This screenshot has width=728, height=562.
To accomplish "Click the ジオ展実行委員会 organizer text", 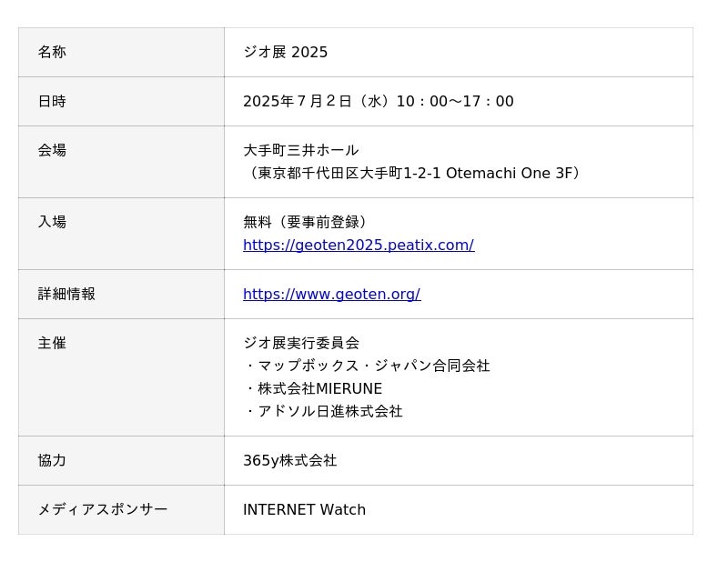I will pos(301,344).
